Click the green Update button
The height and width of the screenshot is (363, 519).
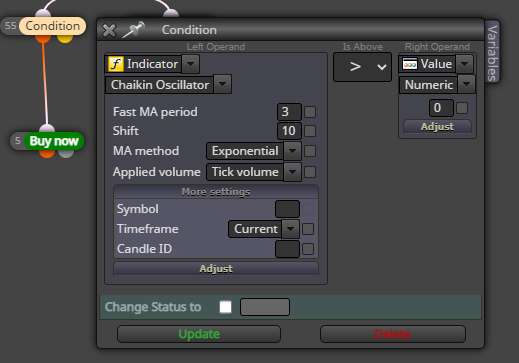tap(199, 334)
